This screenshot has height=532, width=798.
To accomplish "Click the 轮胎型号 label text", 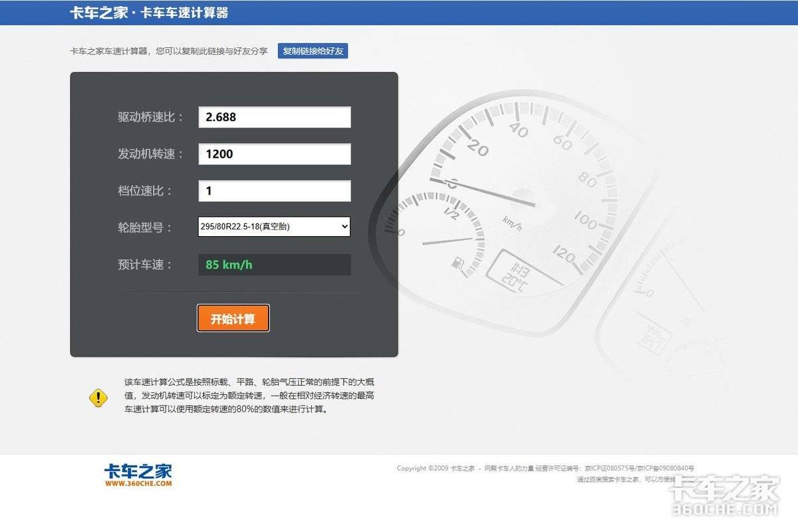I will click(145, 227).
